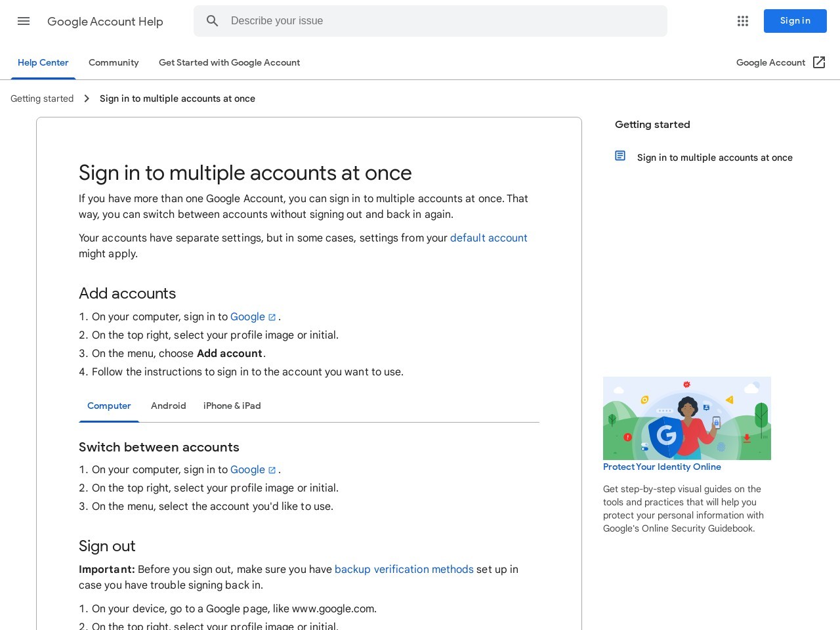The height and width of the screenshot is (630, 840).
Task: Select the Computer platform tab
Action: (x=109, y=406)
